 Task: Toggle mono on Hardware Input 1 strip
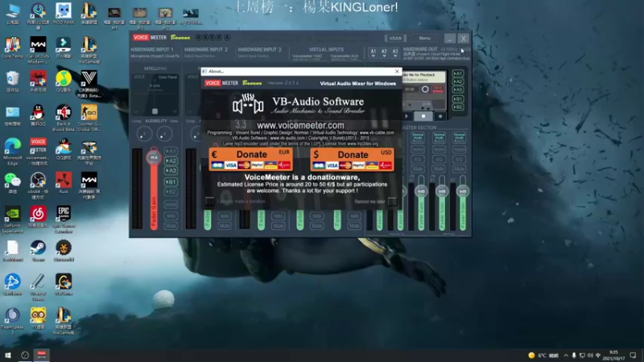click(x=171, y=204)
